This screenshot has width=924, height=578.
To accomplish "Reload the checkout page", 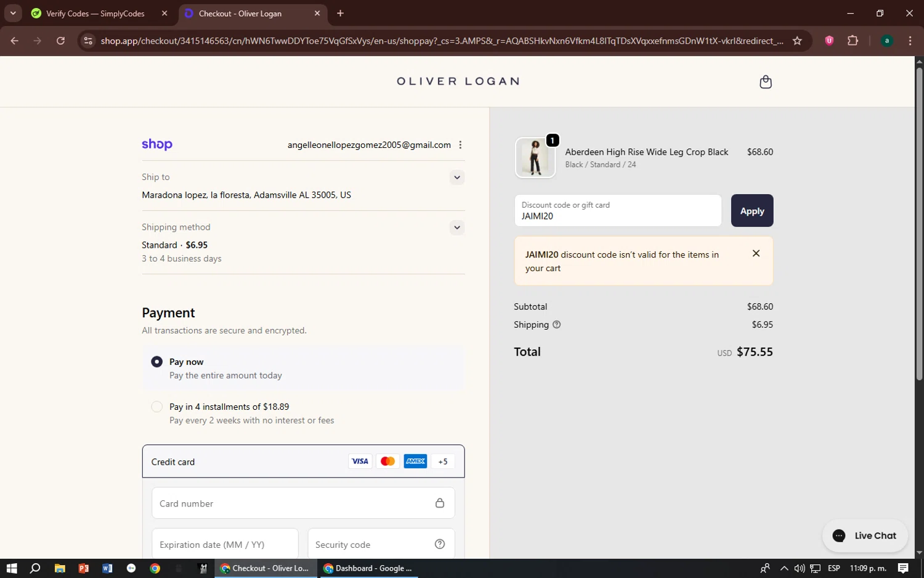I will (60, 41).
